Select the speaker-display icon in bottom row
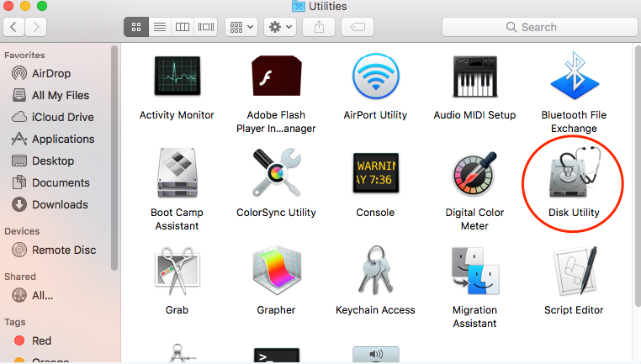Viewport: 641px width, 364px height. coord(376,355)
